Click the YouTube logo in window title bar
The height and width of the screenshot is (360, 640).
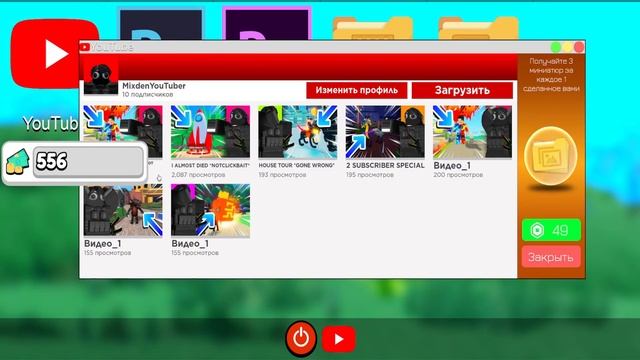[84, 47]
